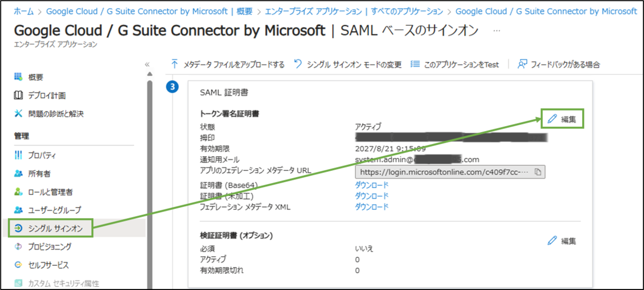Image resolution: width=644 pixels, height=290 pixels.
Task: Go to ホーム breadcrumb
Action: tap(24, 11)
